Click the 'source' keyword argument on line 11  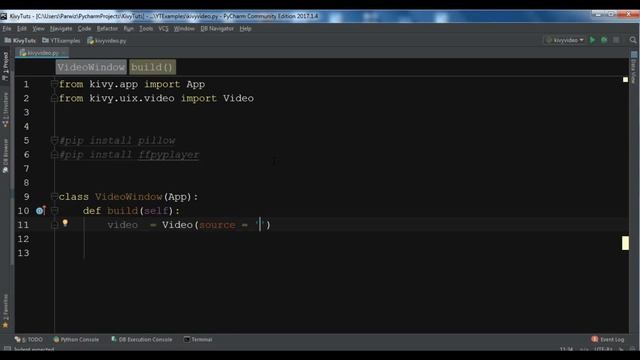[x=217, y=225]
